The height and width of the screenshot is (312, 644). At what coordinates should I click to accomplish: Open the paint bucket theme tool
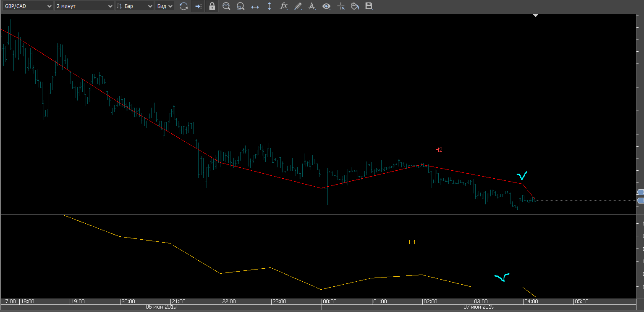point(355,6)
